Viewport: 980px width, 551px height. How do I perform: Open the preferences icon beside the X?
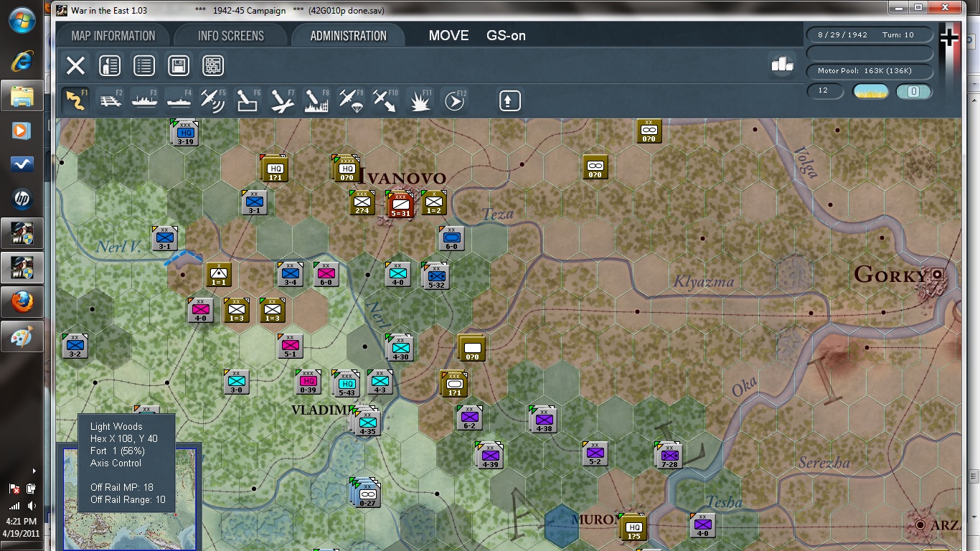tap(110, 66)
